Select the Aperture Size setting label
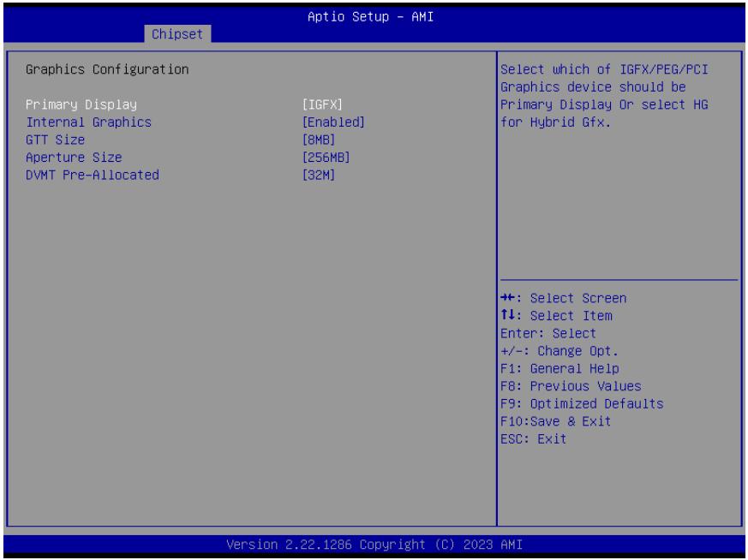The width and height of the screenshot is (748, 560). click(x=74, y=158)
